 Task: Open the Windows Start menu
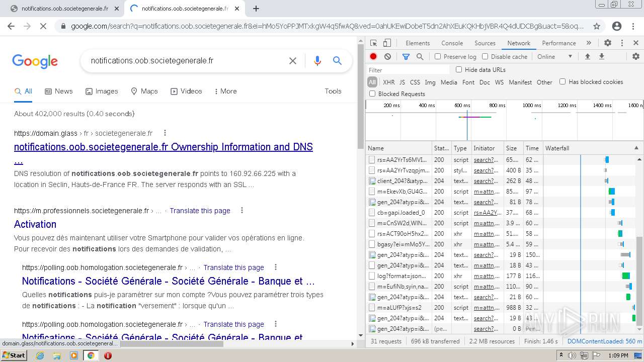(x=14, y=355)
